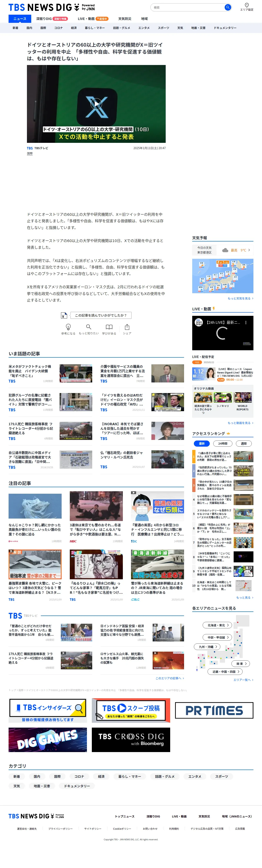Viewport: 262px width, 868px height.
Task: Click the スポーツ category pill at bottom
Action: pos(221,776)
